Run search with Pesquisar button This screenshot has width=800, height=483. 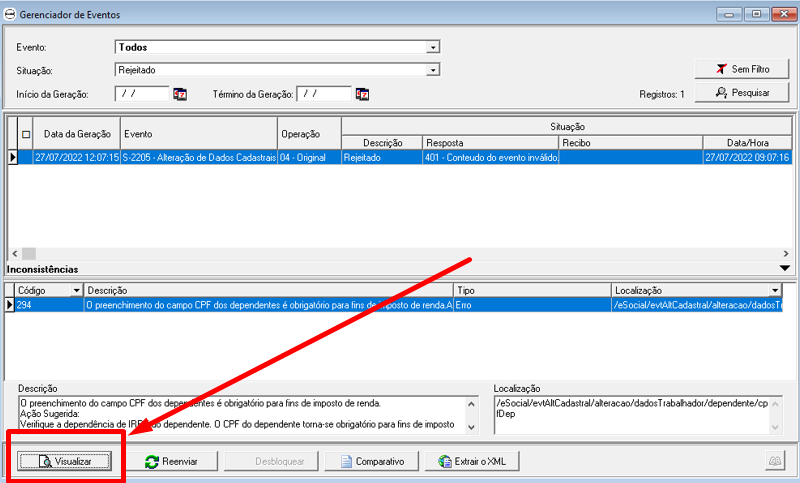[x=741, y=93]
